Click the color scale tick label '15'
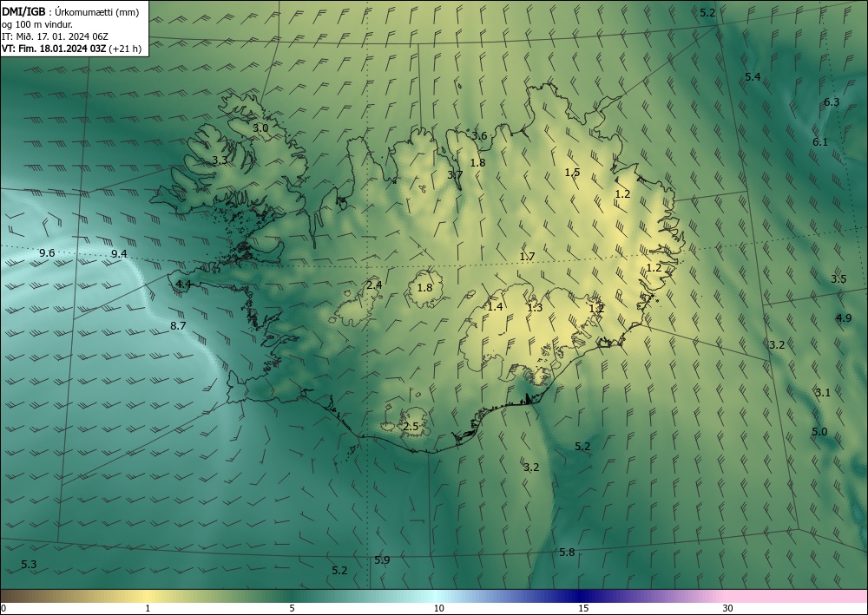Screen dimensions: 868x615 coord(583,609)
